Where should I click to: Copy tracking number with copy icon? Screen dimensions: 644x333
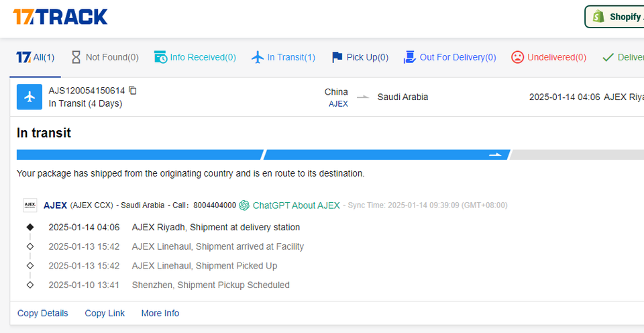pyautogui.click(x=133, y=90)
